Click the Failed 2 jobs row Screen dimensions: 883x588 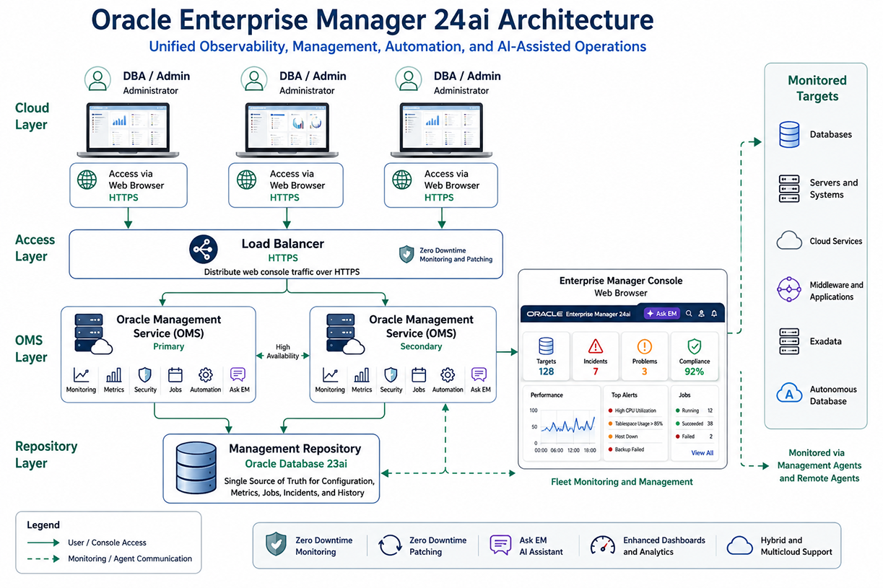click(695, 436)
